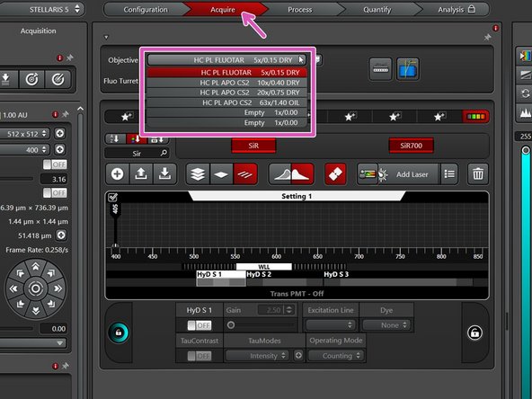Select the between-lines scan mode icon
This screenshot has height=399, width=532.
tap(245, 174)
